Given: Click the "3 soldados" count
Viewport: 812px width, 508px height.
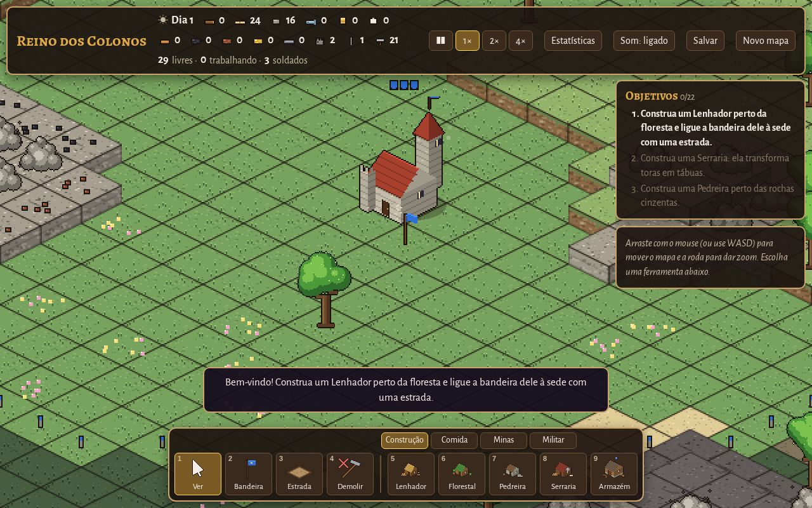Looking at the screenshot, I should (285, 60).
